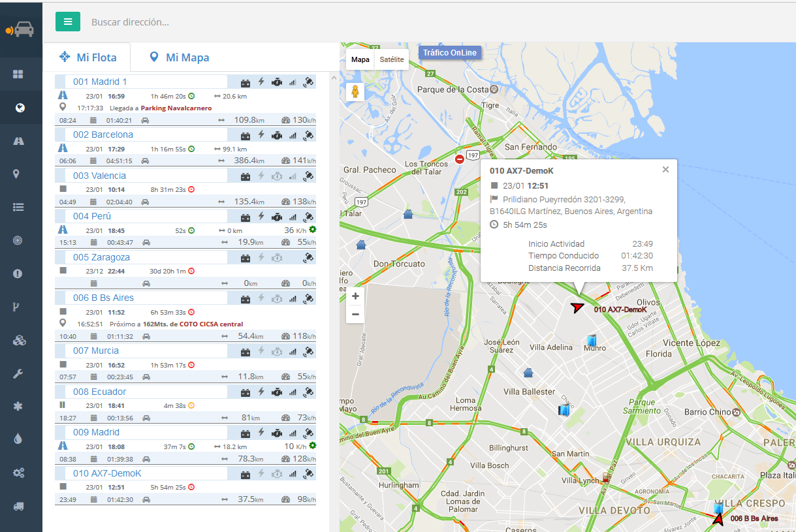Enable Tráfico OnLine overlay
The height and width of the screenshot is (532, 796).
(449, 52)
